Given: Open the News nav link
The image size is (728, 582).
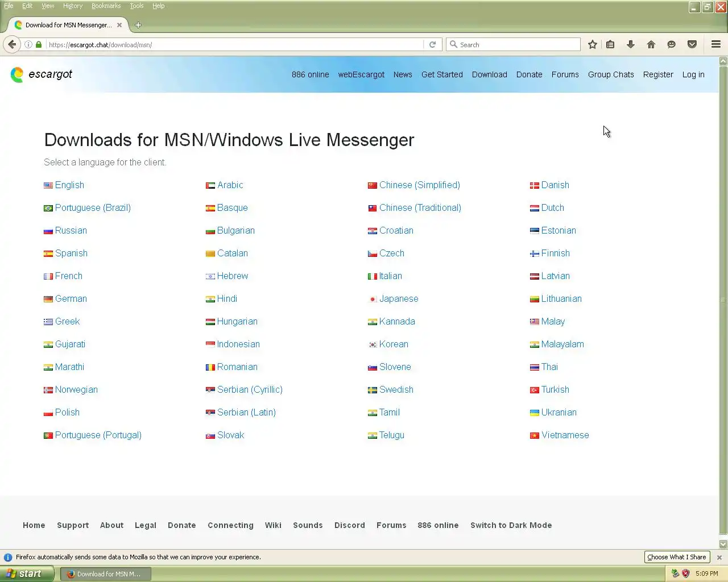Looking at the screenshot, I should pos(403,74).
